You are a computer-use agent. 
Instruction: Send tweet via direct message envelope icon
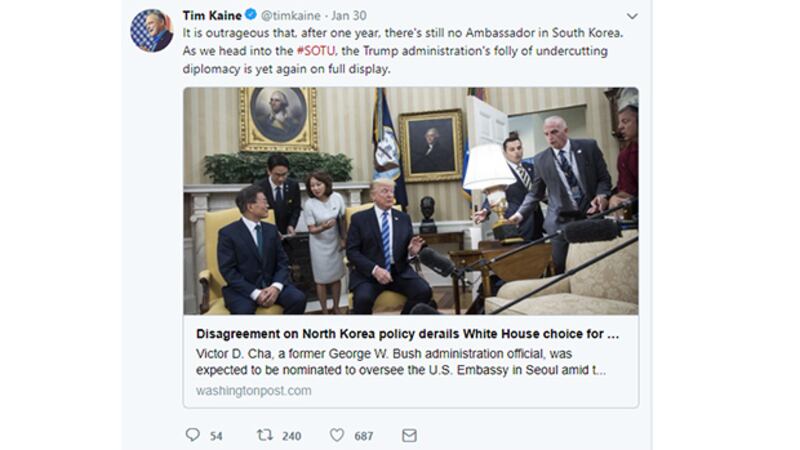409,435
